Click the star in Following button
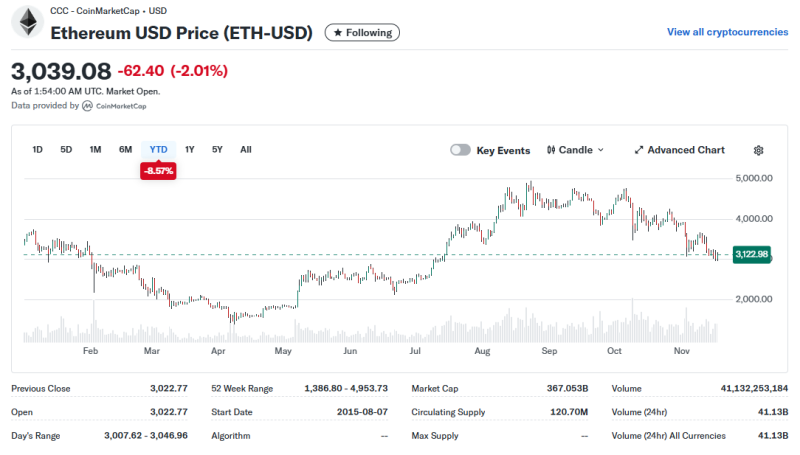800x455 pixels. (x=337, y=33)
